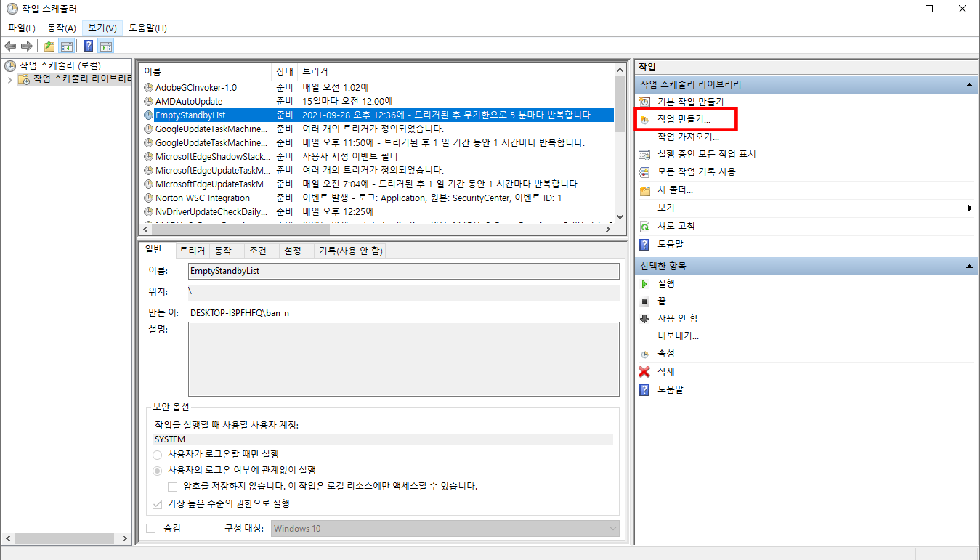980x560 pixels.
Task: Click the 실행 중인 모든 작업 표시 icon
Action: coord(644,154)
